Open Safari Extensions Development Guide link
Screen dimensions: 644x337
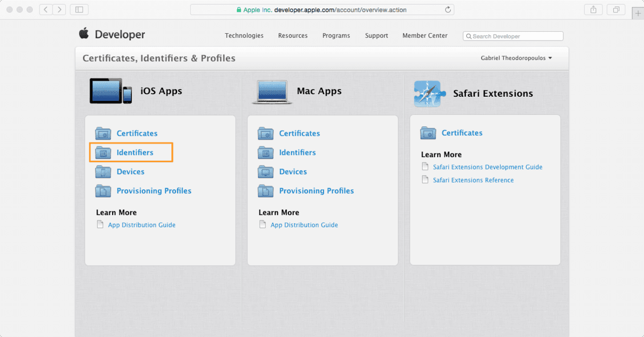(488, 167)
